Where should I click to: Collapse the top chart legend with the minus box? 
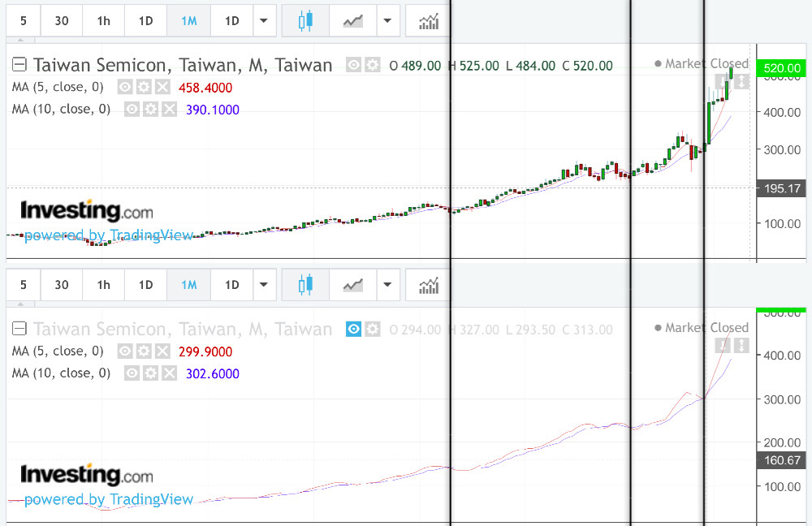[20, 65]
